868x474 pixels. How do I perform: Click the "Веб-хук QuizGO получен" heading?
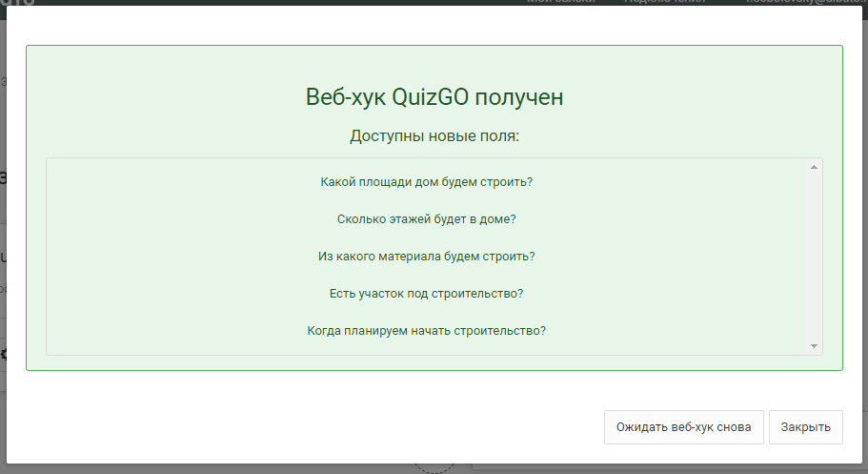coord(434,97)
